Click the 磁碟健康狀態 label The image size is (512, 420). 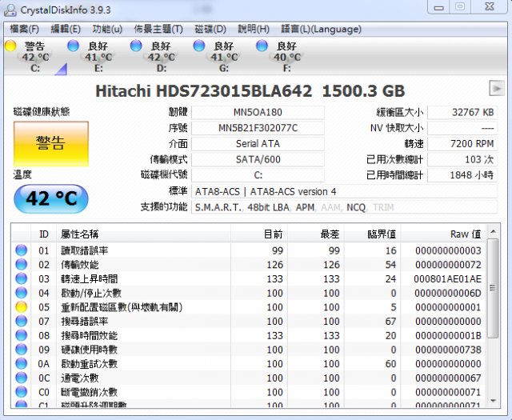(x=42, y=112)
